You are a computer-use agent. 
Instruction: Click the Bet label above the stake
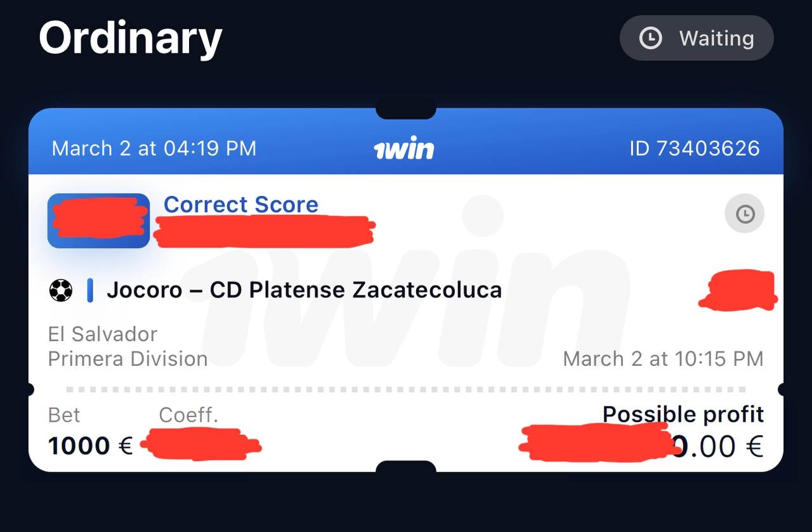click(64, 415)
